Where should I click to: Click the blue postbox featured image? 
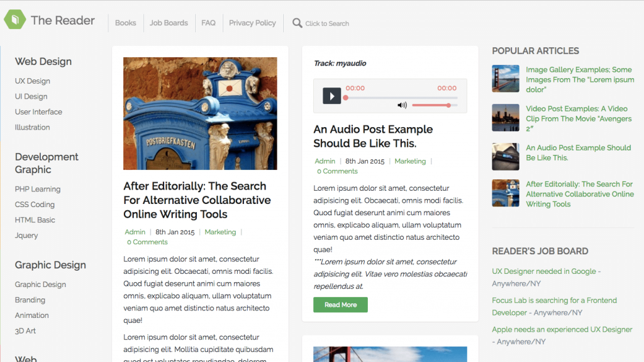pyautogui.click(x=200, y=113)
